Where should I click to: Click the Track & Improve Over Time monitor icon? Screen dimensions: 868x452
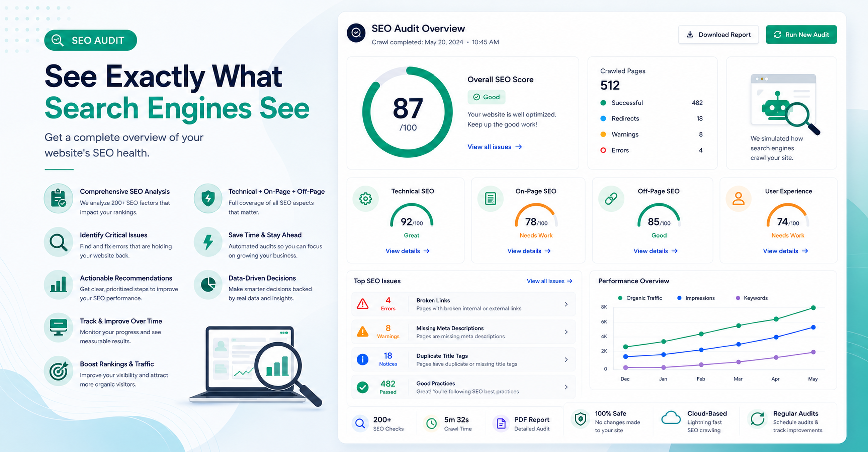(x=59, y=328)
